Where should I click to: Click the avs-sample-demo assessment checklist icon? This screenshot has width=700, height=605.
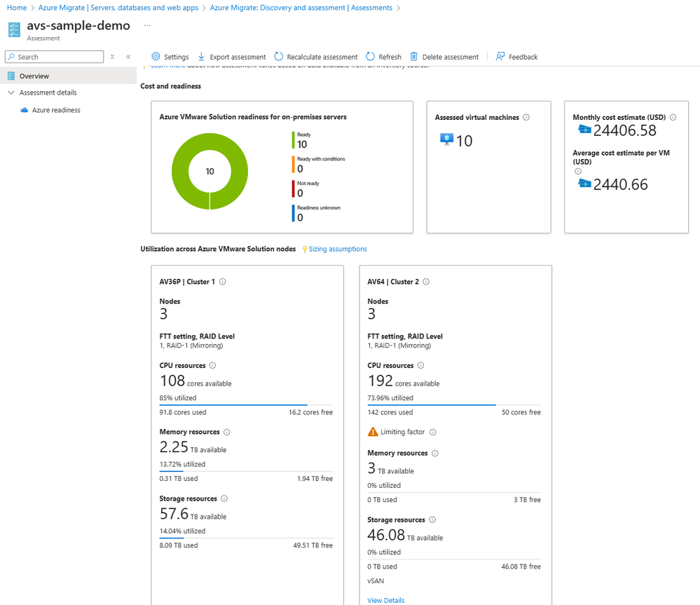click(14, 30)
